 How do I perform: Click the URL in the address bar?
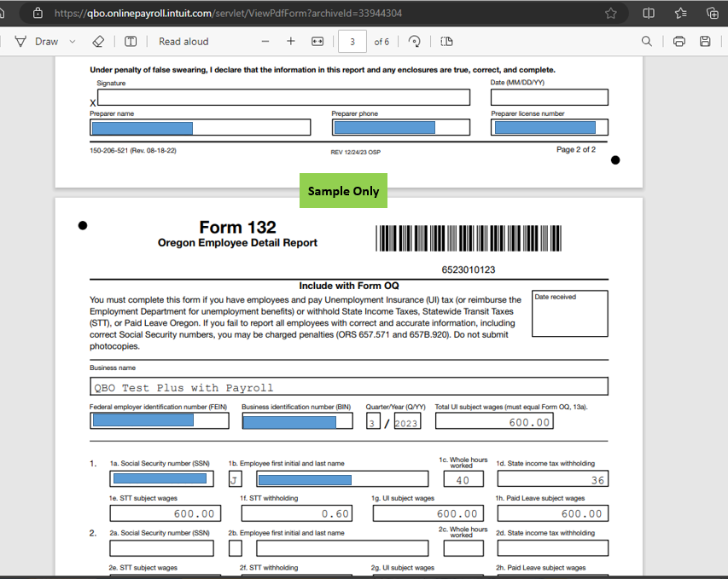[x=228, y=13]
